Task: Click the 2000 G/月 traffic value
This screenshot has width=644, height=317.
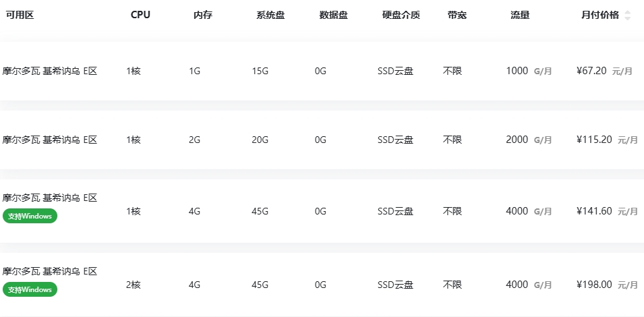Action: pos(529,140)
